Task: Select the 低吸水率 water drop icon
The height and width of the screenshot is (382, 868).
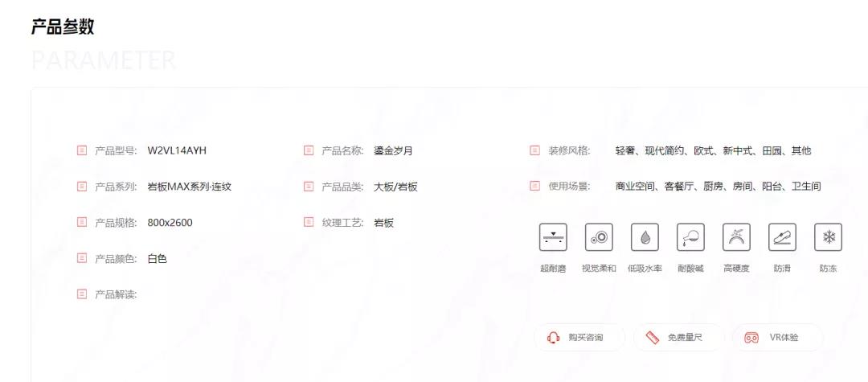Action: tap(645, 237)
